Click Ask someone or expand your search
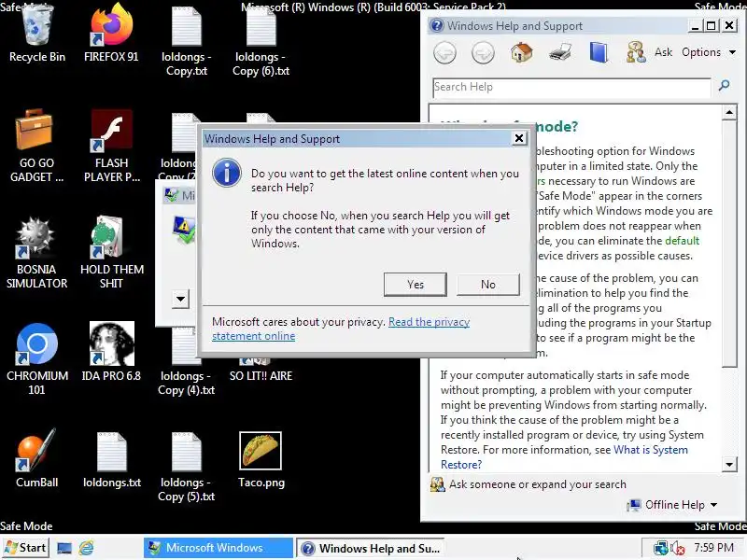This screenshot has height=560, width=747. point(529,484)
